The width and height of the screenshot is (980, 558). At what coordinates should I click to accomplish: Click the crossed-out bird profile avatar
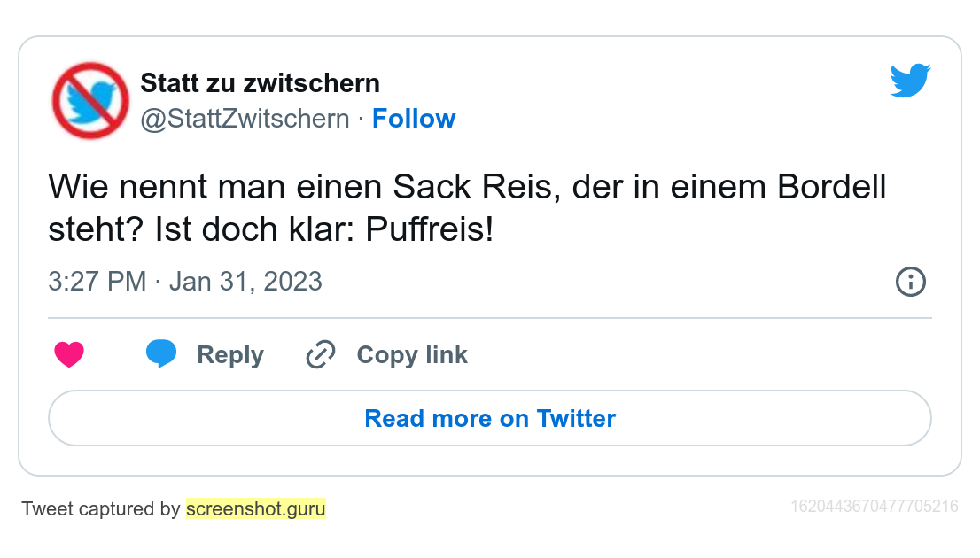(x=90, y=100)
